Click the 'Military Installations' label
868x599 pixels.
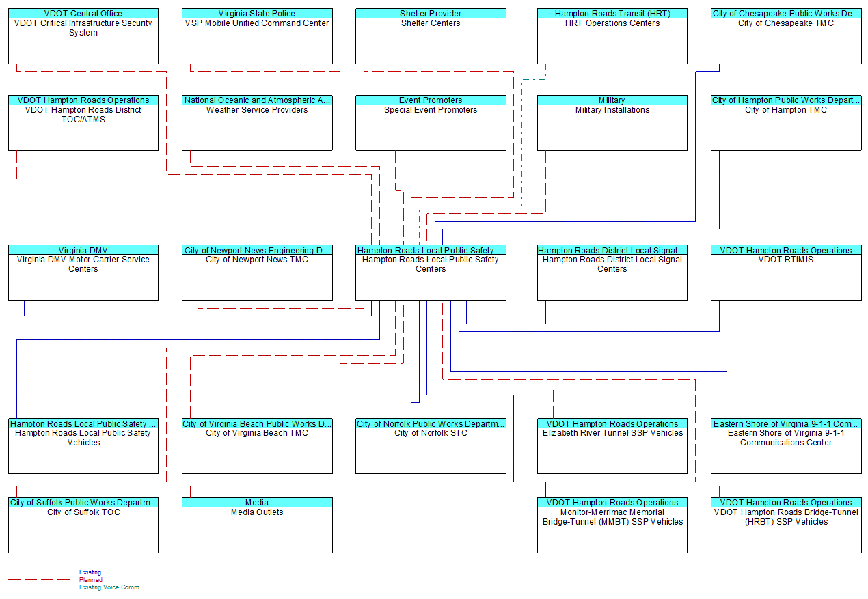pos(612,110)
